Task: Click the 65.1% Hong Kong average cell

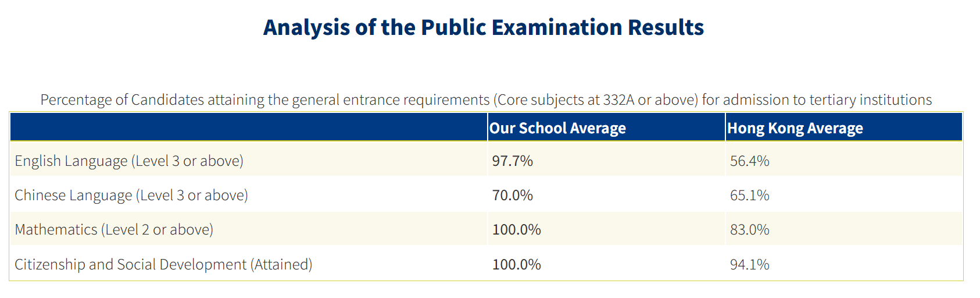Action: (749, 195)
